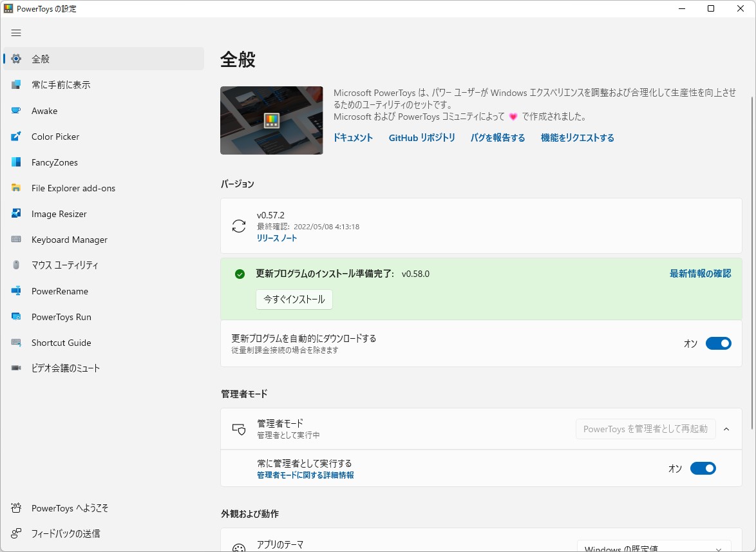Open マウス ユーティリティ settings
Viewport: 756px width, 552px height.
click(104, 265)
